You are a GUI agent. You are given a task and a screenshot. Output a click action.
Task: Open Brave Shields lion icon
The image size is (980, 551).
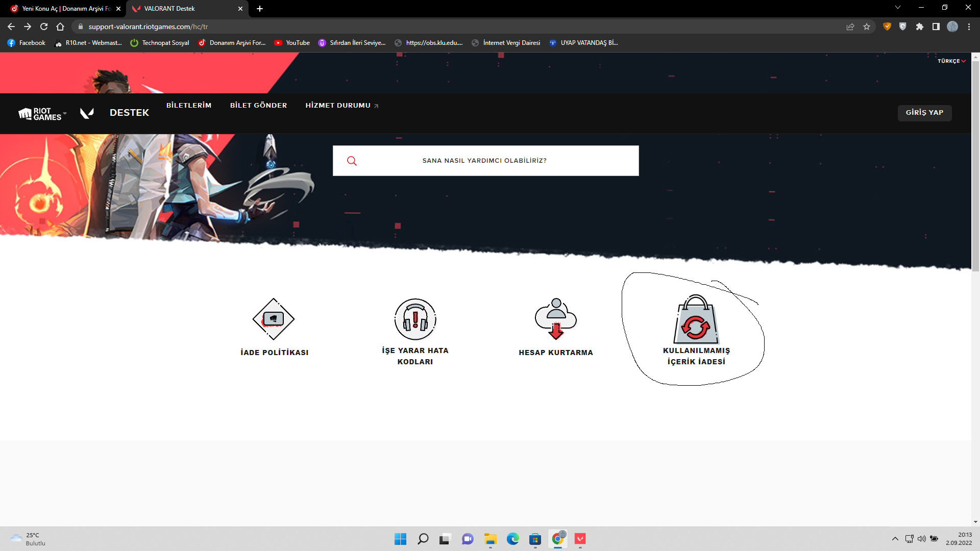click(887, 27)
